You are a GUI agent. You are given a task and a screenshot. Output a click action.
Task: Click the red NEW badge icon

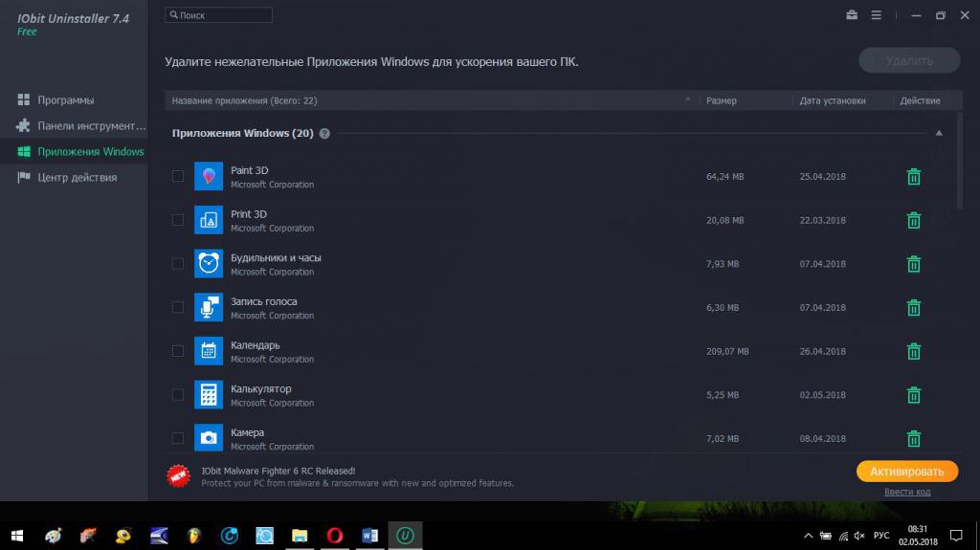[179, 476]
